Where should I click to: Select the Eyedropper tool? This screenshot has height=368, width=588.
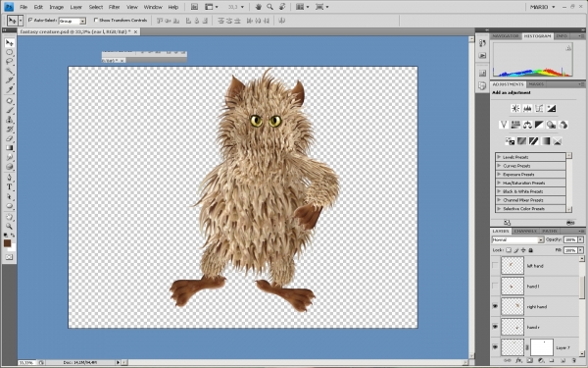coord(10,89)
